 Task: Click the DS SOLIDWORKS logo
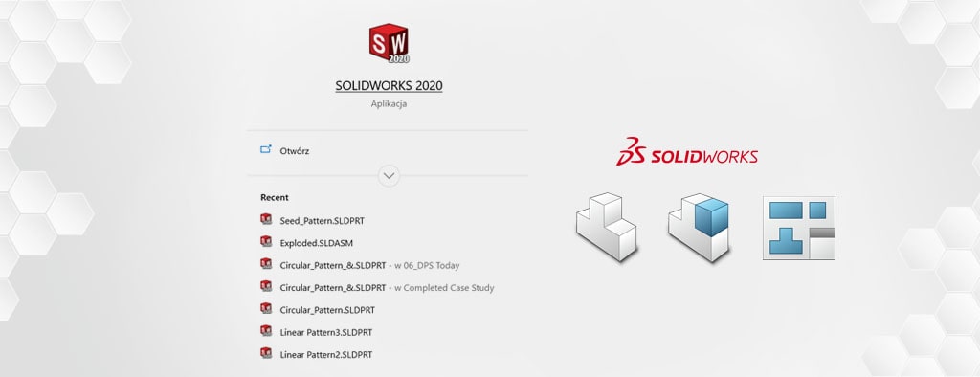[x=687, y=150]
